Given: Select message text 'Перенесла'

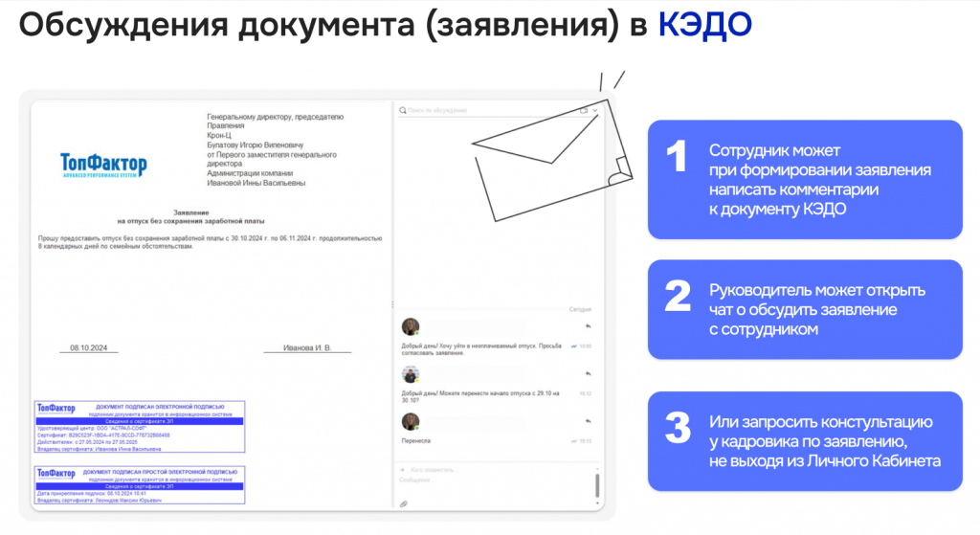Looking at the screenshot, I should pos(415,440).
